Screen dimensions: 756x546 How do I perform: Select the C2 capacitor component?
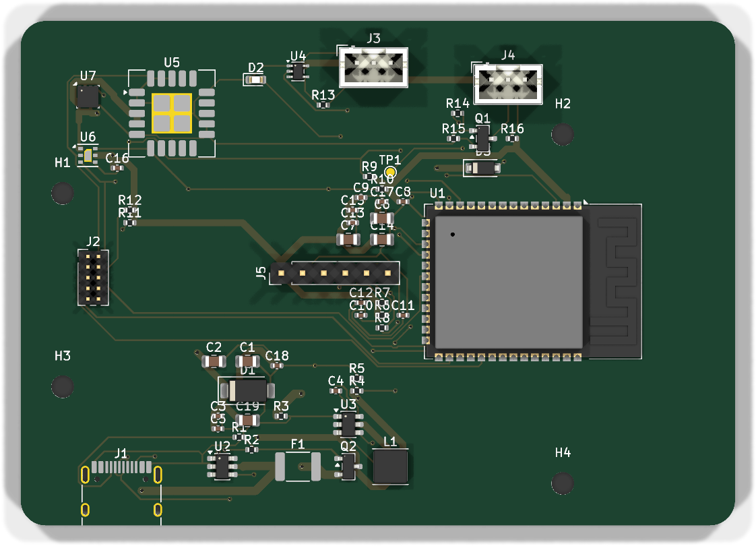pyautogui.click(x=214, y=361)
